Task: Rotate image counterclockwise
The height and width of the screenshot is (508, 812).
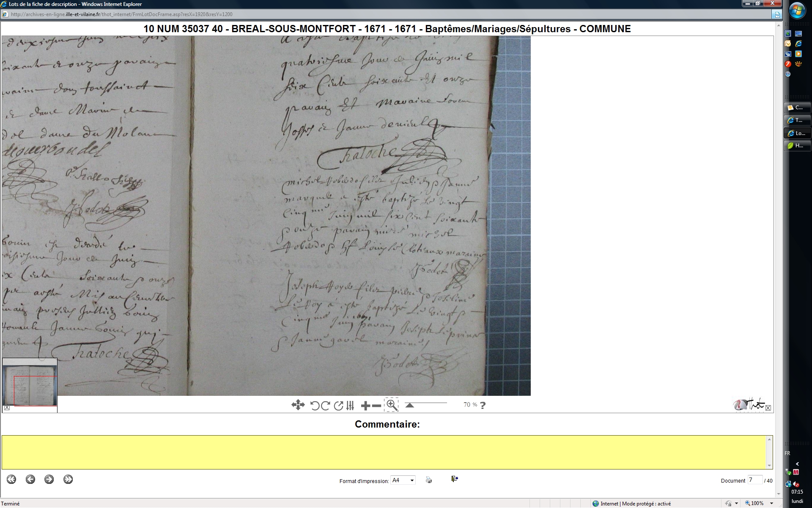Action: (x=315, y=406)
